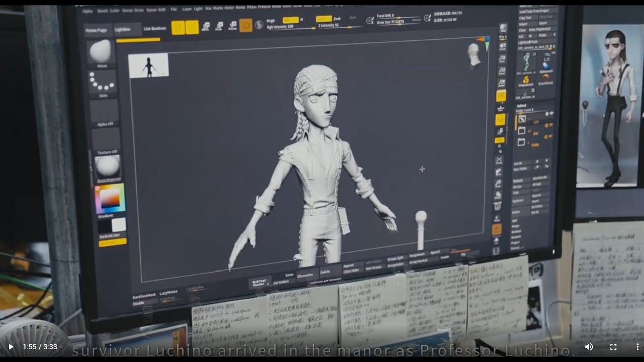Viewport: 644px width, 362px height.
Task: Toggle the Zcut button
Action: (352, 18)
